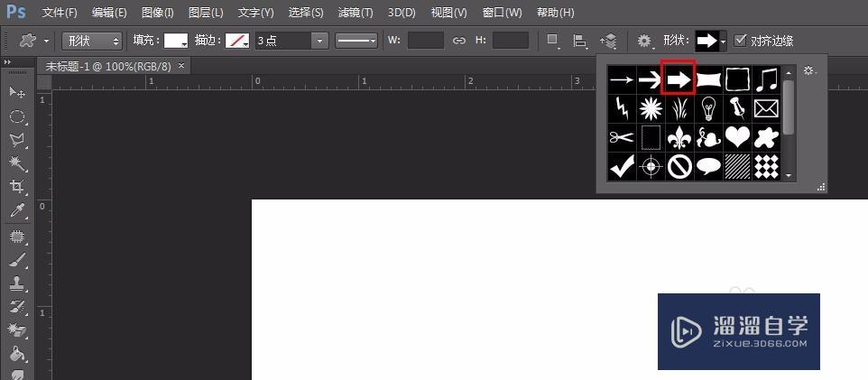Pick the bold block arrow shape
This screenshot has width=868, height=380.
click(679, 80)
